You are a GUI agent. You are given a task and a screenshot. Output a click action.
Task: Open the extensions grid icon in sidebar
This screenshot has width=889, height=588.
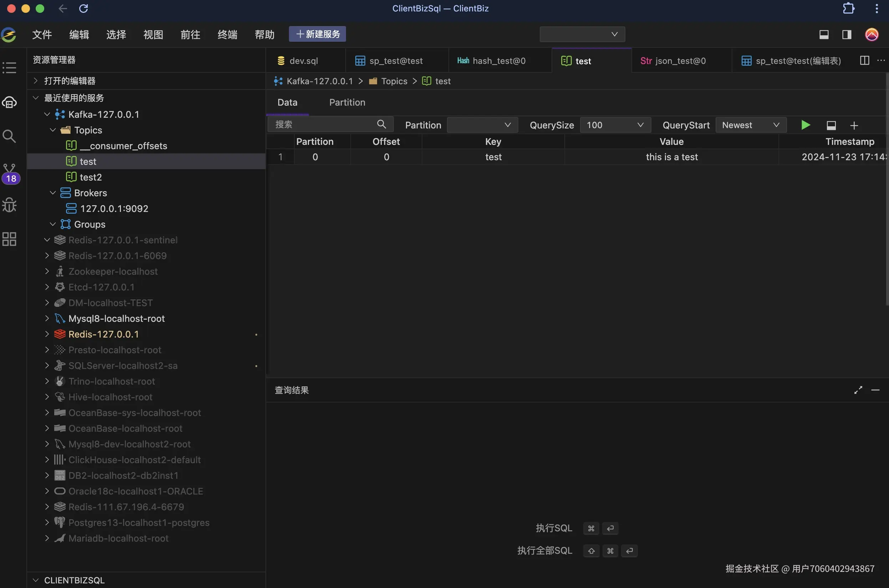tap(9, 239)
